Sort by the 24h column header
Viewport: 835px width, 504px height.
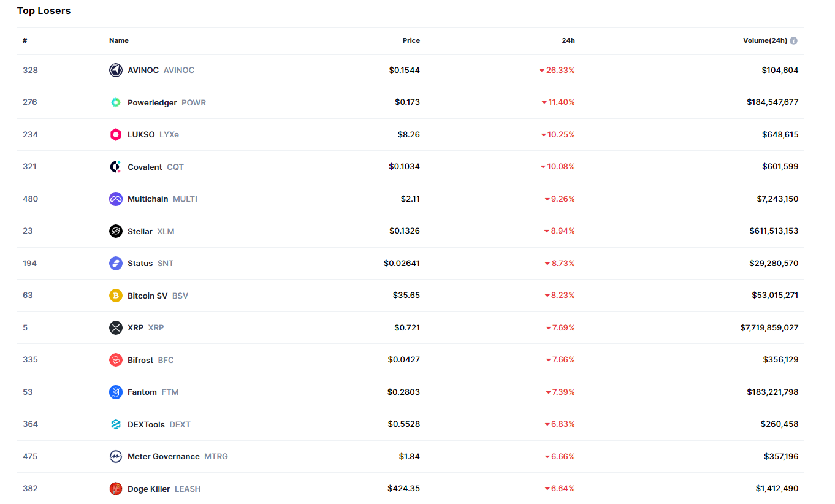point(568,40)
